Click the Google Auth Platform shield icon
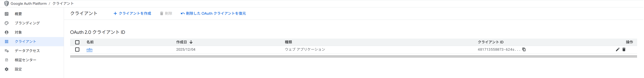Viewport: 644px width, 78px height. [x=6, y=3]
